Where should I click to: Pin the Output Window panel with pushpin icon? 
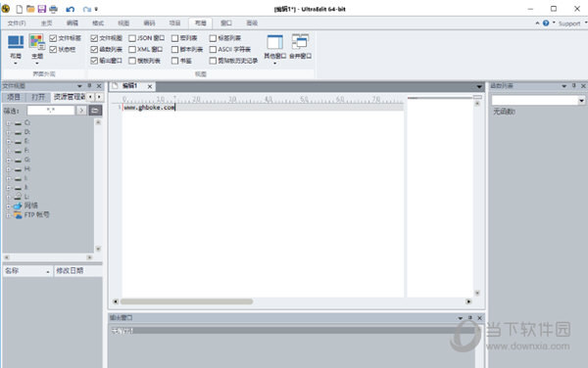(470, 317)
